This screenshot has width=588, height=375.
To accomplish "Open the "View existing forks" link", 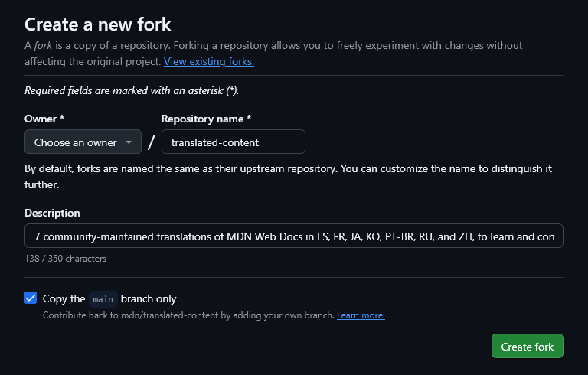I will 208,61.
